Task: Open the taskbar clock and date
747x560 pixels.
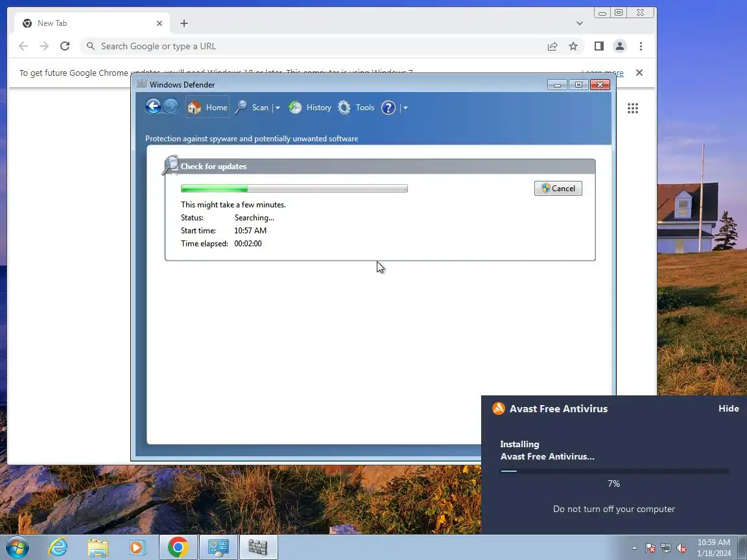Action: click(x=714, y=548)
